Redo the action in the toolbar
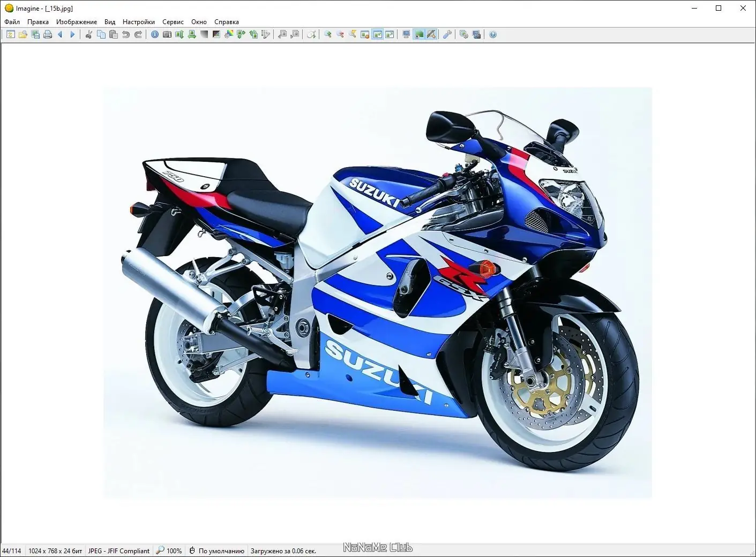 point(138,35)
